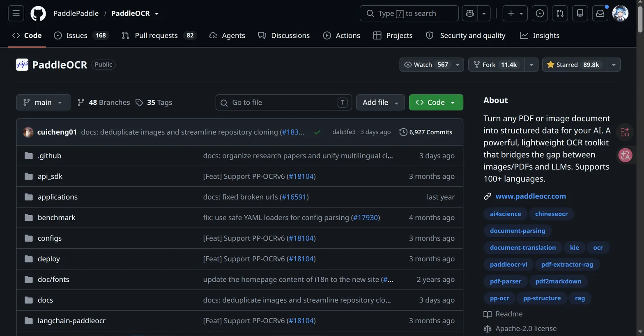644x336 pixels.
Task: Open the .github folder icon
Action: coord(28,156)
